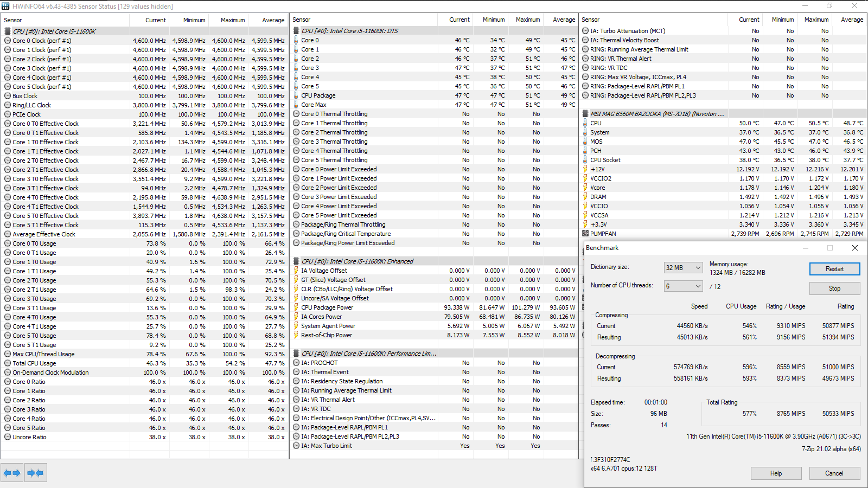Click the lightning icon beside Vcore
868x488 pixels.
point(585,188)
